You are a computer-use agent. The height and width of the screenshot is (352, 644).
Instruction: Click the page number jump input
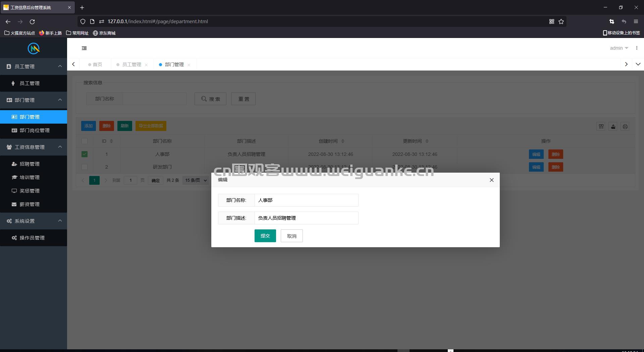pos(130,180)
